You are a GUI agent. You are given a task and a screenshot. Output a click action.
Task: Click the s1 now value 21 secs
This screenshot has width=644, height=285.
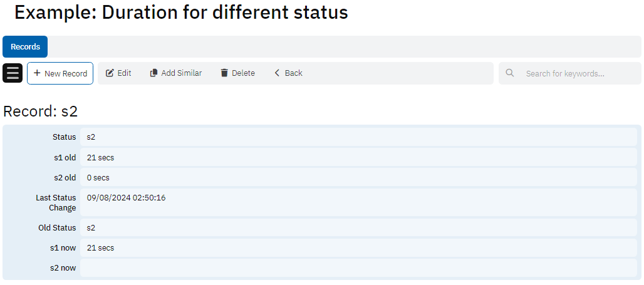pos(101,248)
